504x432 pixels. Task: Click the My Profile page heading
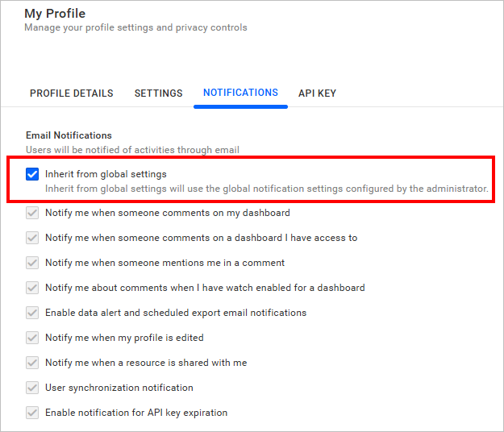(x=55, y=14)
